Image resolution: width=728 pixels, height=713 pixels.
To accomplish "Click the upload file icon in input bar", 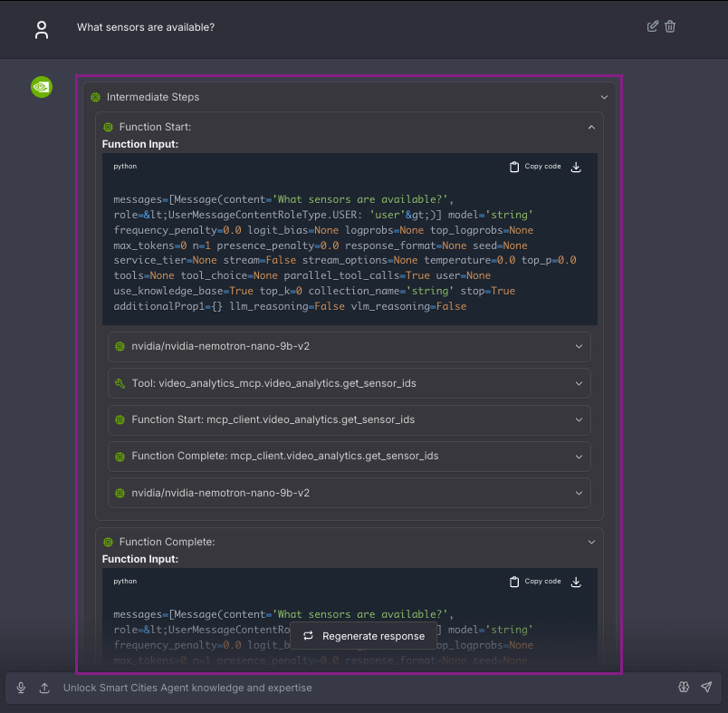I will (x=44, y=688).
